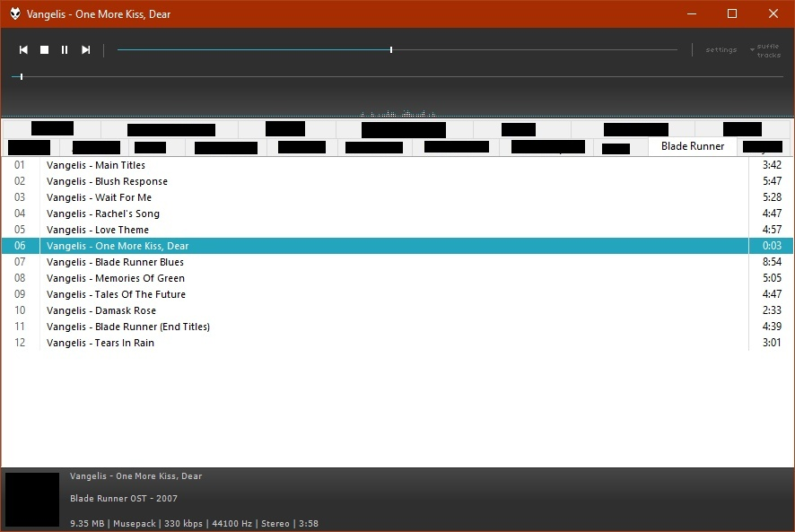Click the seek bar position marker
Screen dimensions: 795x532
(391, 49)
